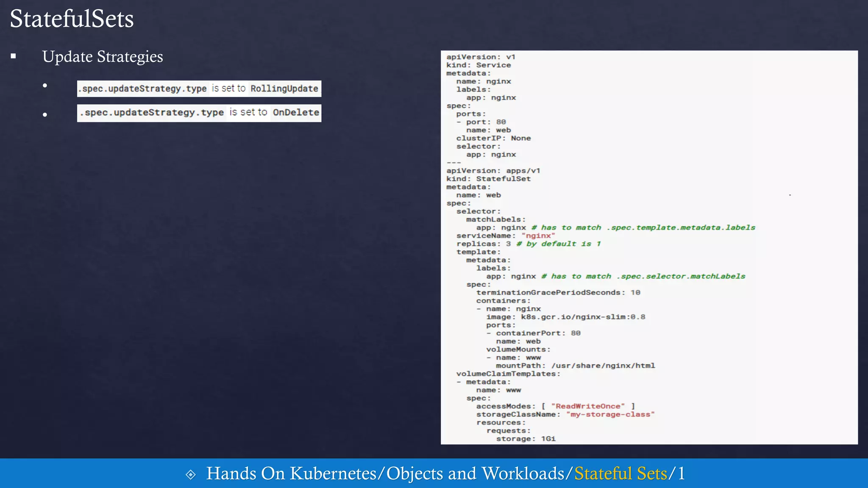Click the image k8s.gcr.io/nginx-slim:0.8 line
The height and width of the screenshot is (488, 868).
pos(565,317)
